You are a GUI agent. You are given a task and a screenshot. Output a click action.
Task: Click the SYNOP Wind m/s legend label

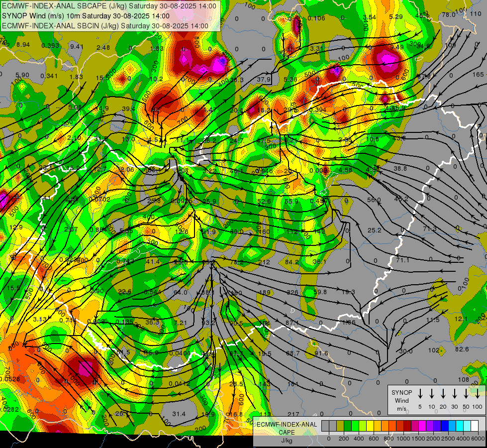[402, 400]
